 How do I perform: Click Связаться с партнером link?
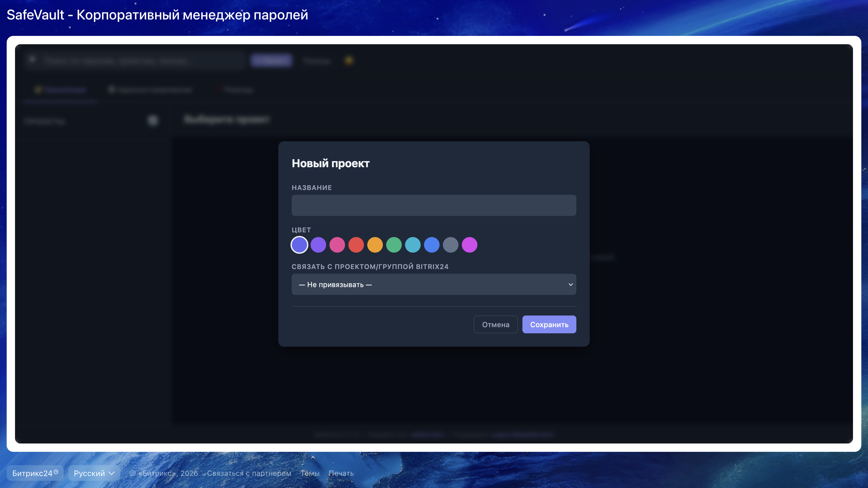[x=249, y=473]
